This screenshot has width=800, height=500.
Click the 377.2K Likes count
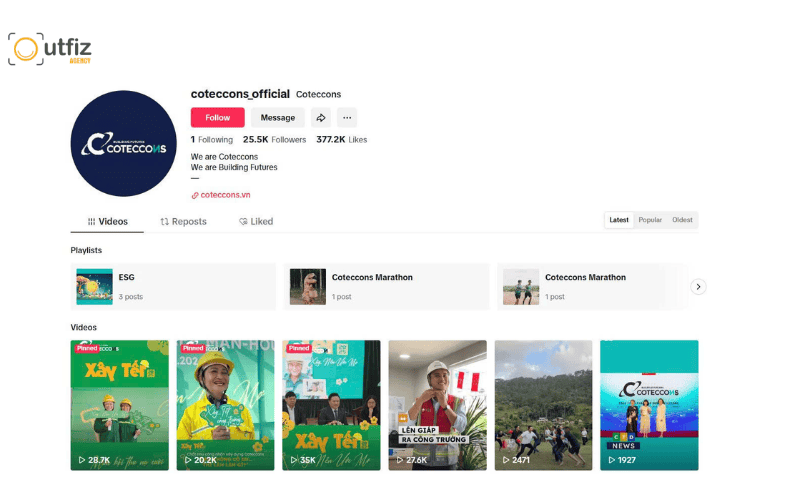click(341, 140)
